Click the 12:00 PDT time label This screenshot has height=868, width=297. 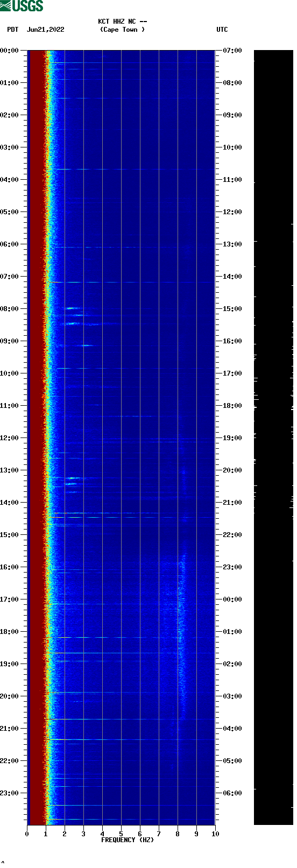9,438
